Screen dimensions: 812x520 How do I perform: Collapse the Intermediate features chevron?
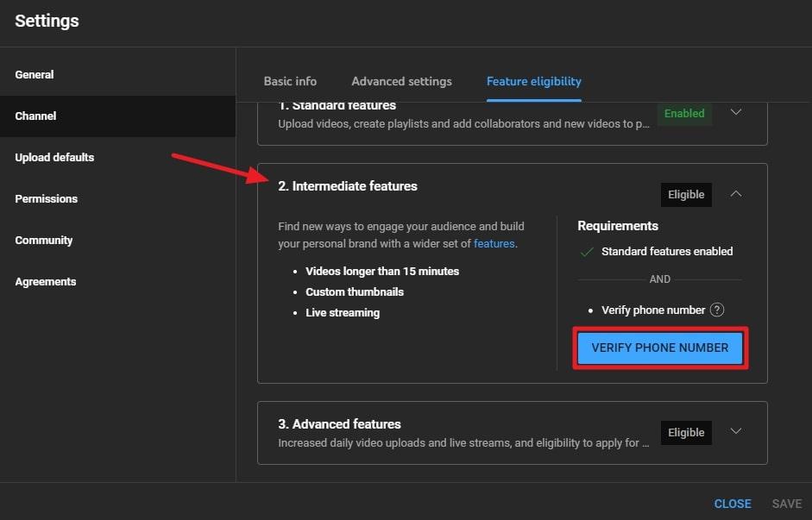coord(736,194)
